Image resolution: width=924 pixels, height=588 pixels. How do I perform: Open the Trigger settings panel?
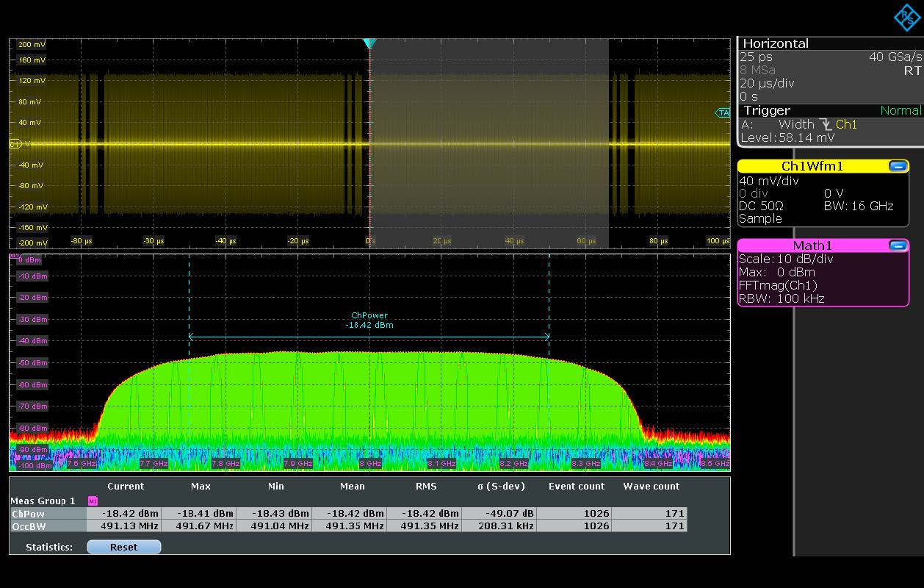pos(767,110)
